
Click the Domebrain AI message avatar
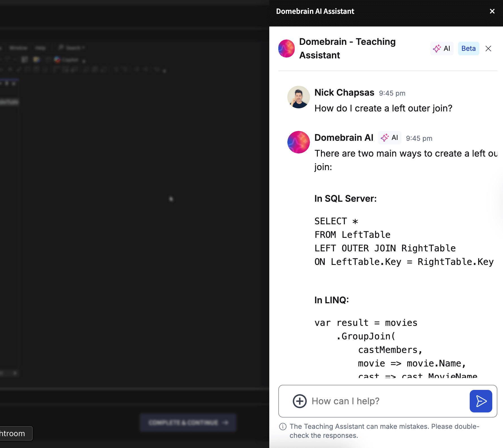298,142
